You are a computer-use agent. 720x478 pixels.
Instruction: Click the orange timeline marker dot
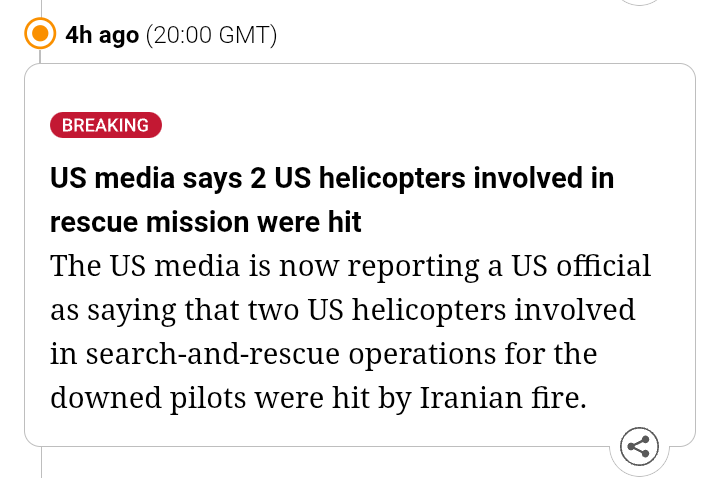point(41,35)
